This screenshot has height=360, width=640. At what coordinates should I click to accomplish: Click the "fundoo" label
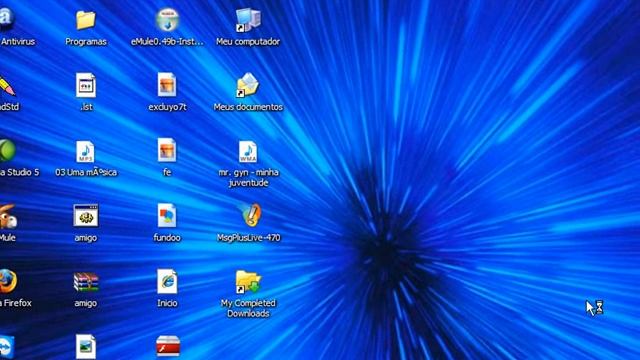click(167, 238)
